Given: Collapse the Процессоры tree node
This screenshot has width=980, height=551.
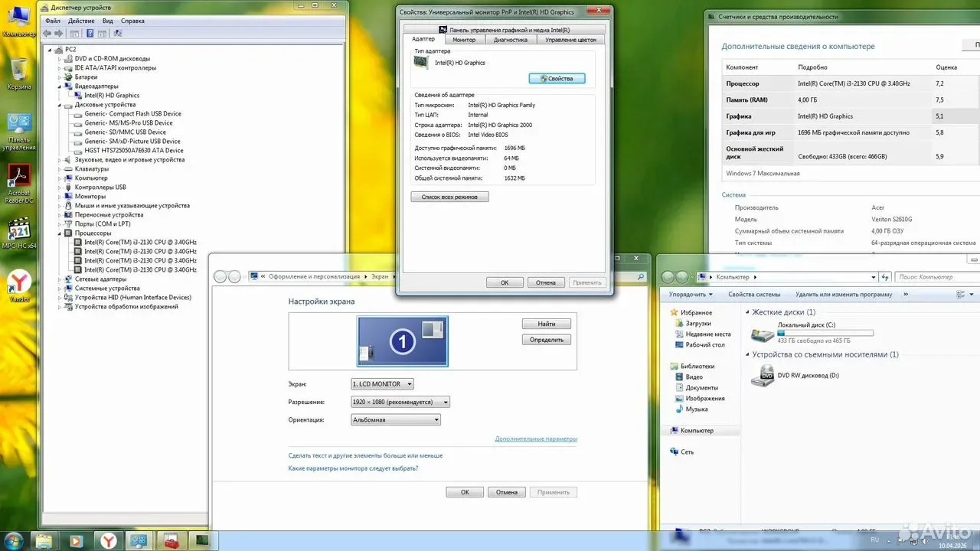Looking at the screenshot, I should coord(59,233).
